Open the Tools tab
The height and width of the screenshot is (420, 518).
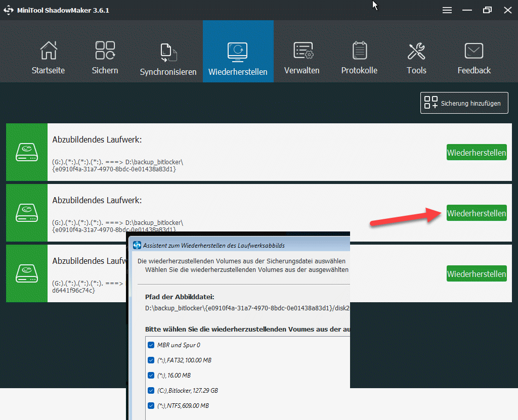(x=416, y=58)
